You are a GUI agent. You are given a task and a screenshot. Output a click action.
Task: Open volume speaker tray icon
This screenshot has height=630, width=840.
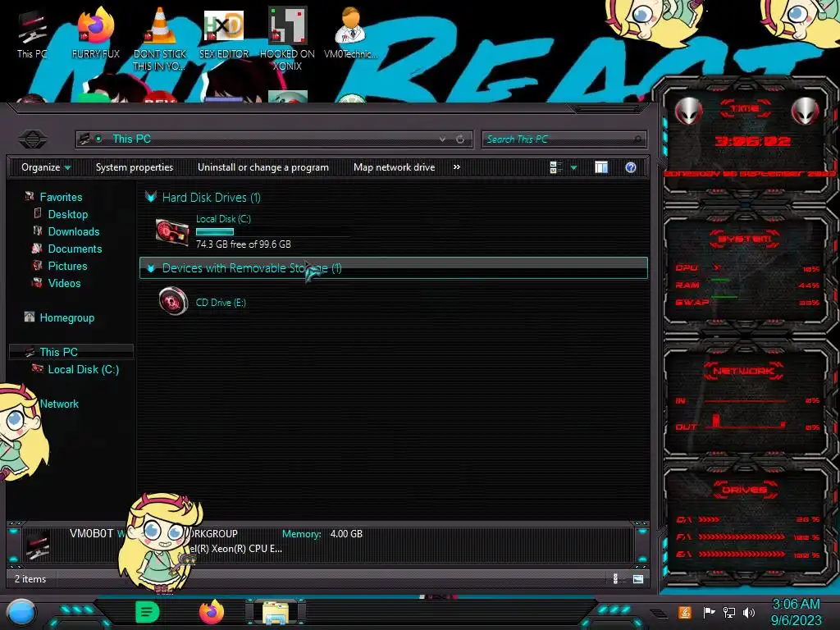pyautogui.click(x=749, y=612)
